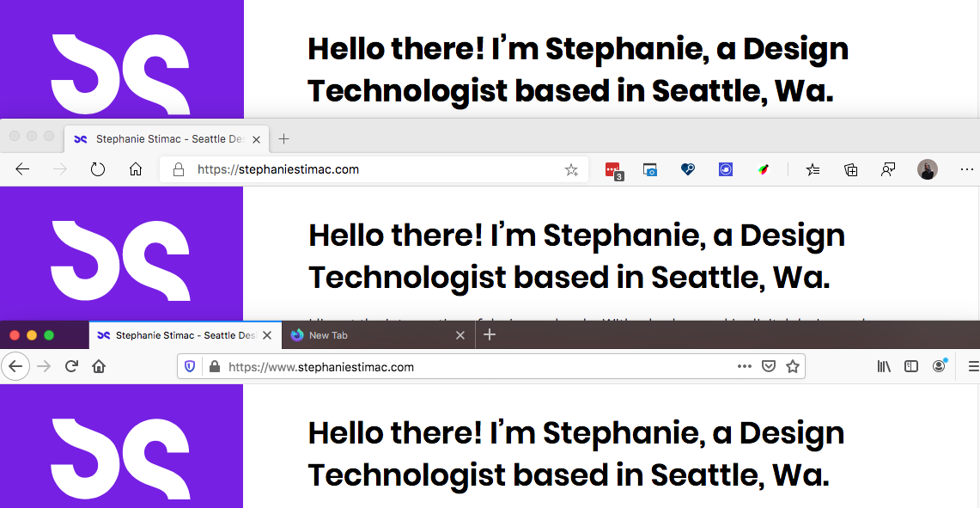This screenshot has width=980, height=508.
Task: Switch to the New Tab tab in Firefox
Action: tap(379, 335)
